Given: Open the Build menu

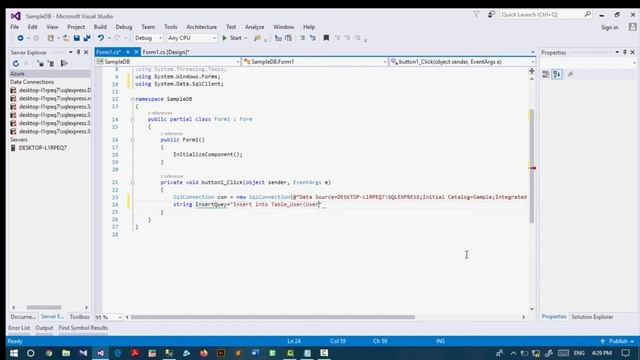Looking at the screenshot, I should coord(100,27).
